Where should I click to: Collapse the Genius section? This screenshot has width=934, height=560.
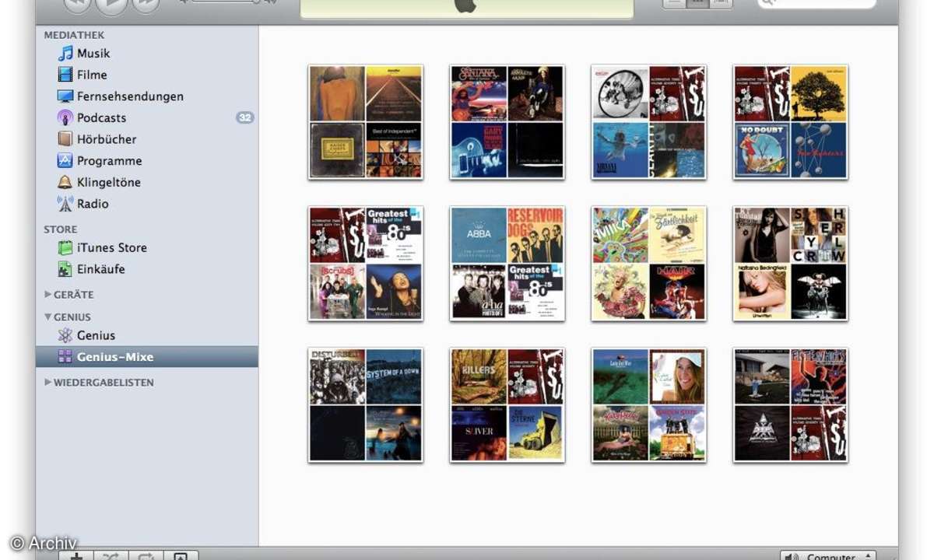coord(48,317)
